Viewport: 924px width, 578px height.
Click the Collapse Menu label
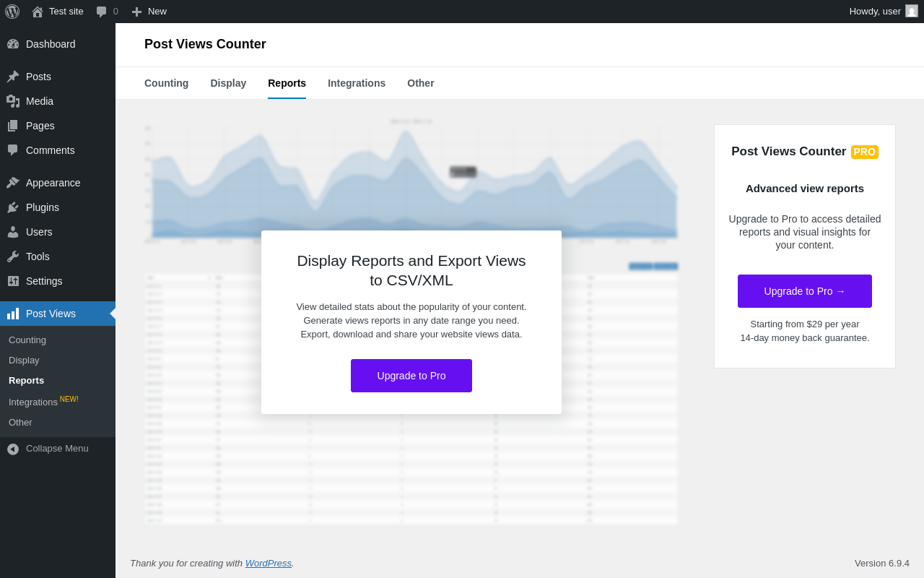(x=57, y=449)
